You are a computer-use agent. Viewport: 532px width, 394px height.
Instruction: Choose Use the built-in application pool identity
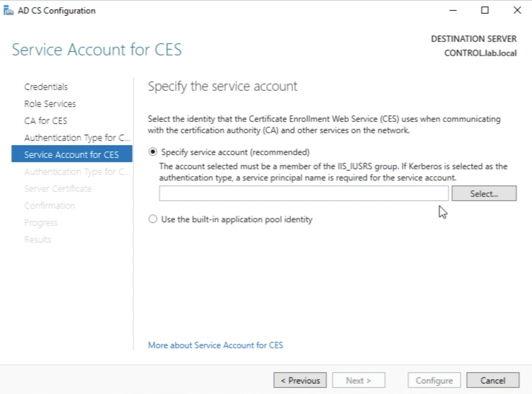pos(153,219)
